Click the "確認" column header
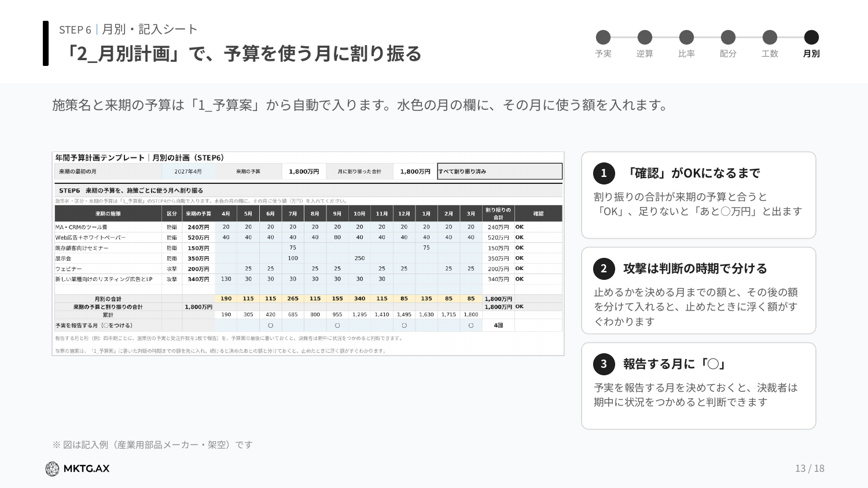868x488 pixels. point(538,214)
